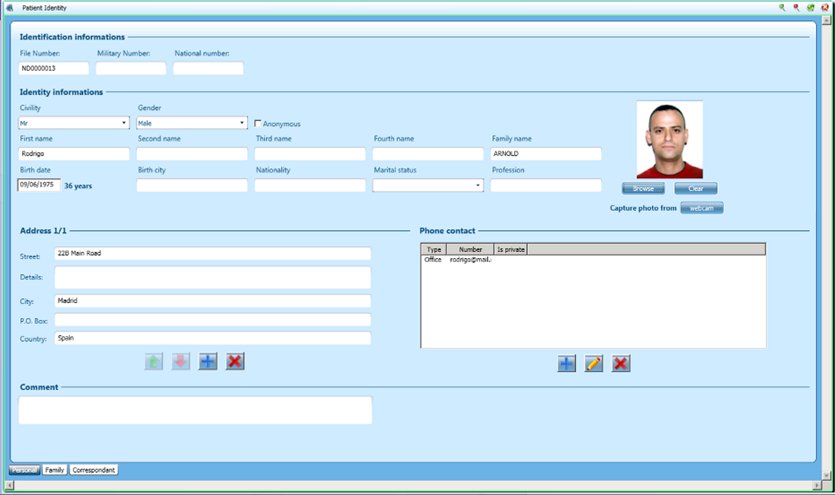
Task: Tick the Anonymous checkbox
Action: pyautogui.click(x=258, y=124)
